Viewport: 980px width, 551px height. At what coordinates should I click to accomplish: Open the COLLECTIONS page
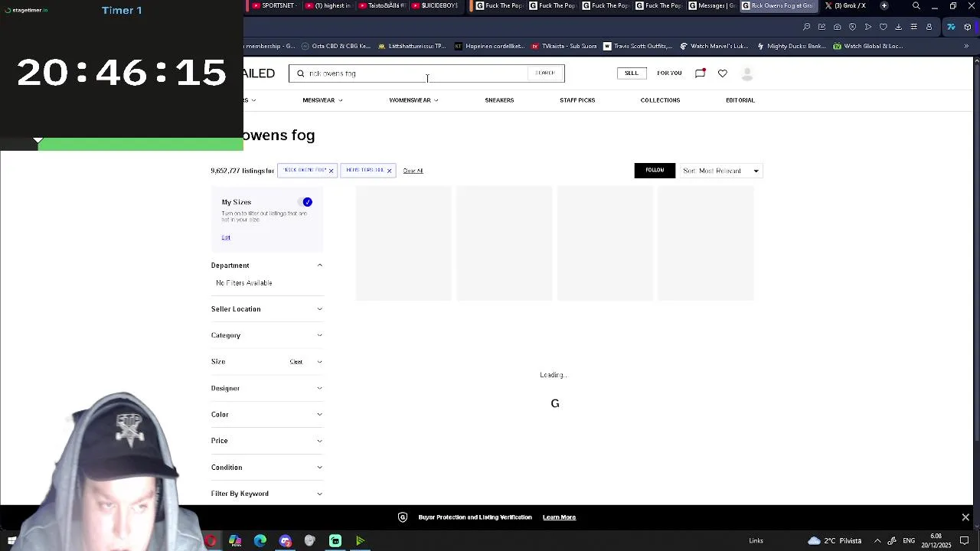[660, 100]
